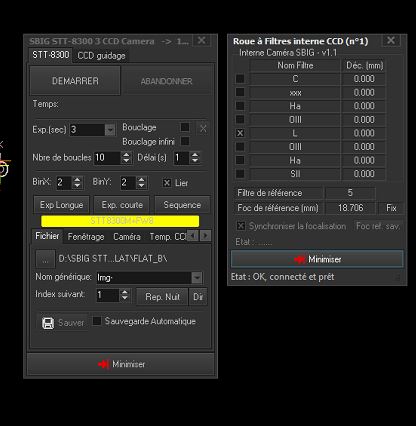Enable the Bouclage checkbox
Screen dimensions: 416x426
pos(185,127)
